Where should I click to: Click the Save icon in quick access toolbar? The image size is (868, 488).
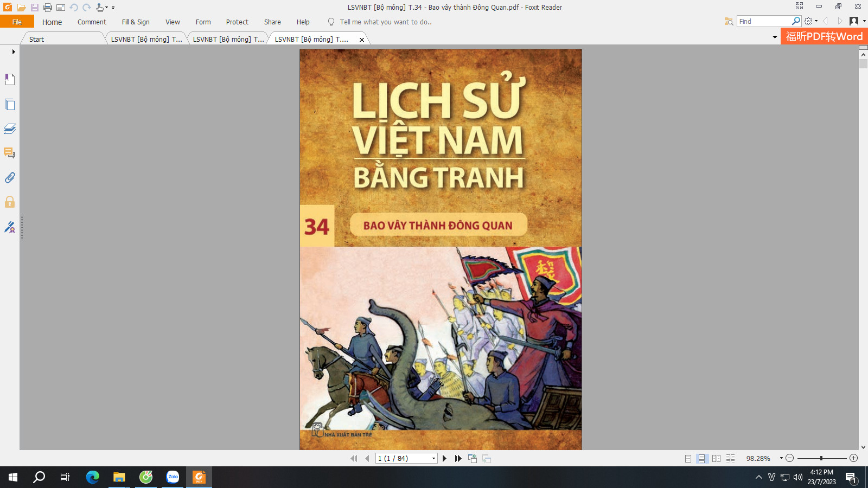34,8
